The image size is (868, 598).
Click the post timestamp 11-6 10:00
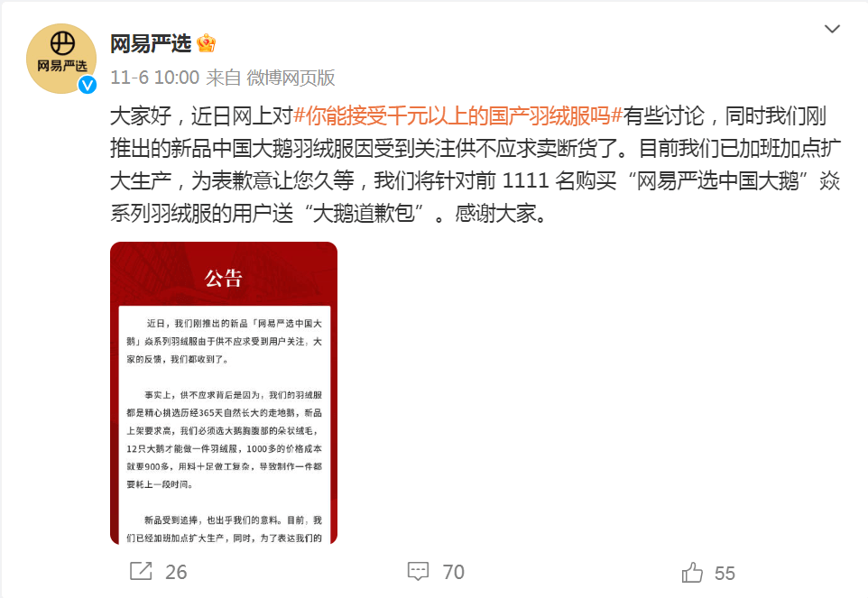click(154, 78)
